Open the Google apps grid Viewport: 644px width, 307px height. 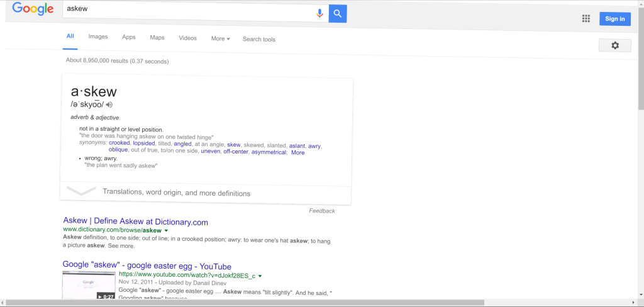tap(586, 18)
